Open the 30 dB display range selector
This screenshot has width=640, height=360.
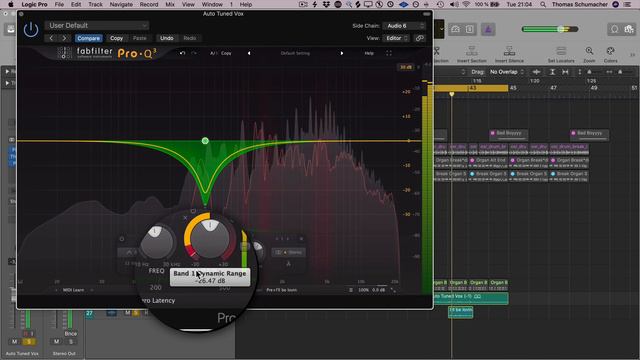click(x=406, y=67)
